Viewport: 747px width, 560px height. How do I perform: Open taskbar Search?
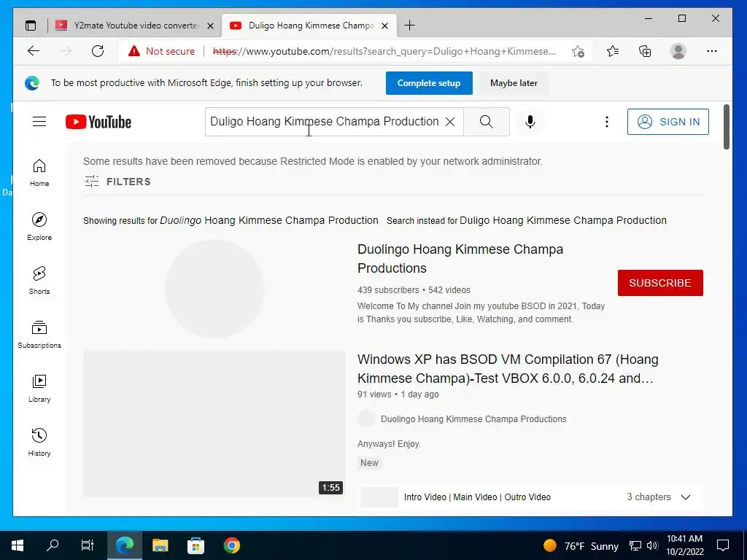(53, 545)
